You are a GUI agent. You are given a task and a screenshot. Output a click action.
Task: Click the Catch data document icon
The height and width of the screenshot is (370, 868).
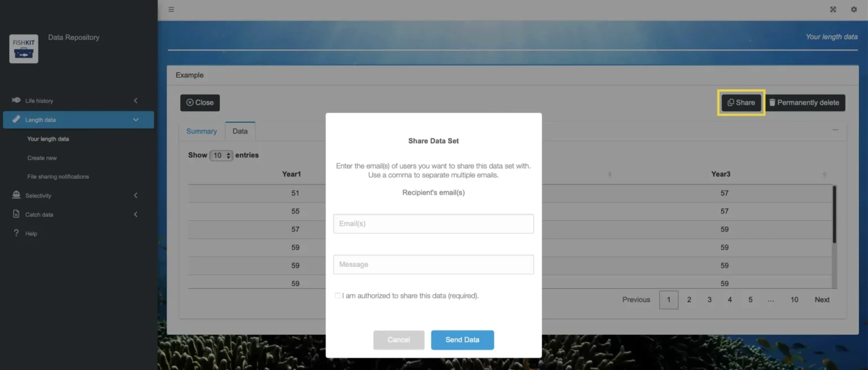click(x=16, y=214)
